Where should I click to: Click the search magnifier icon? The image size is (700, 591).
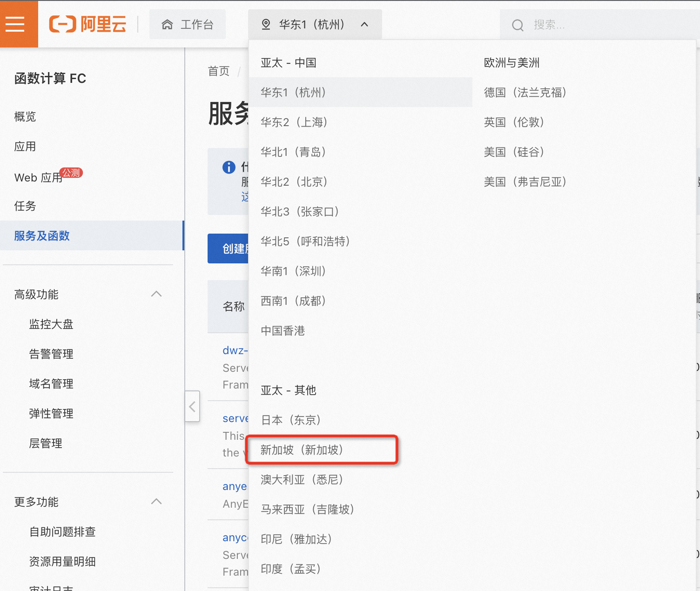[x=518, y=25]
